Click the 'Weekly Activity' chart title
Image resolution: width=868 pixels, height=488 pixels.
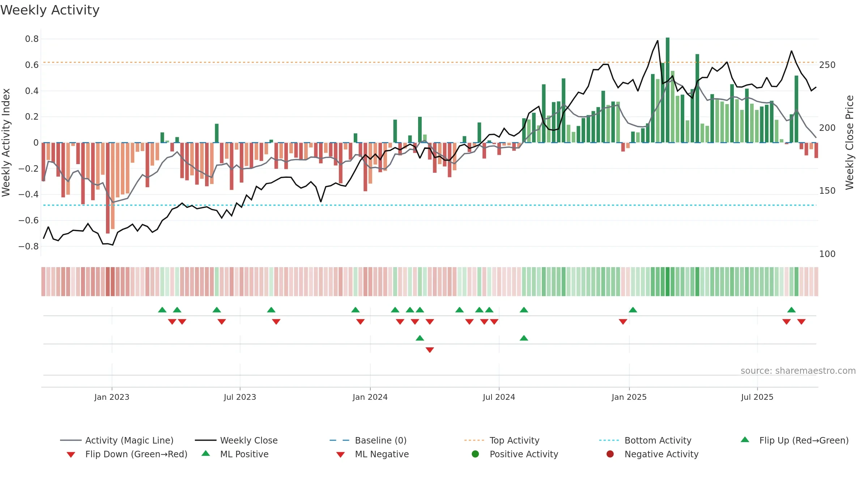[x=50, y=10]
